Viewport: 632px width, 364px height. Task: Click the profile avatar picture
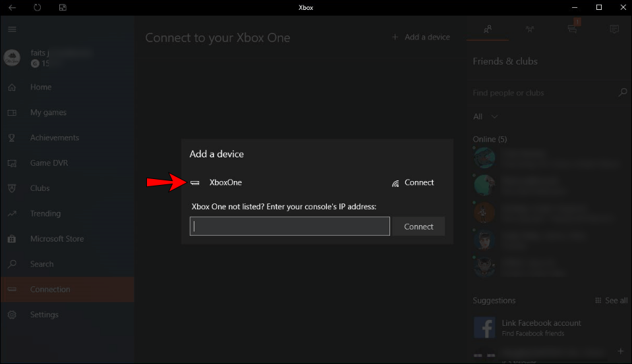pos(12,57)
